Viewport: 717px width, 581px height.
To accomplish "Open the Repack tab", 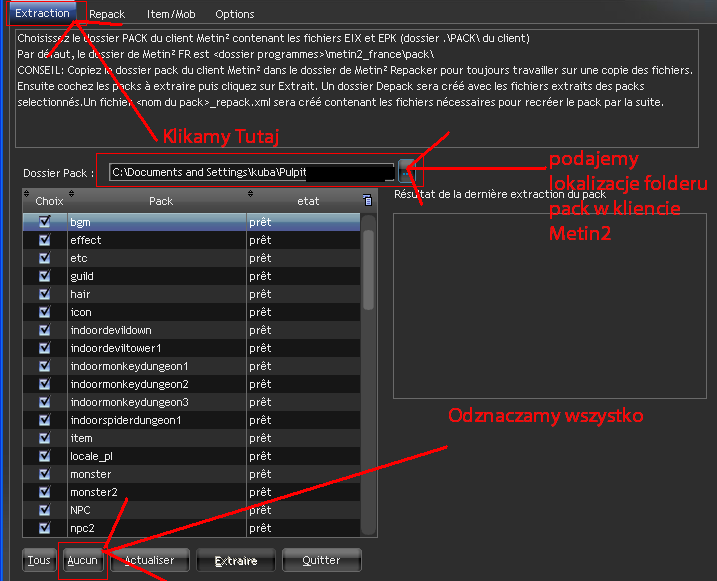I will point(107,14).
